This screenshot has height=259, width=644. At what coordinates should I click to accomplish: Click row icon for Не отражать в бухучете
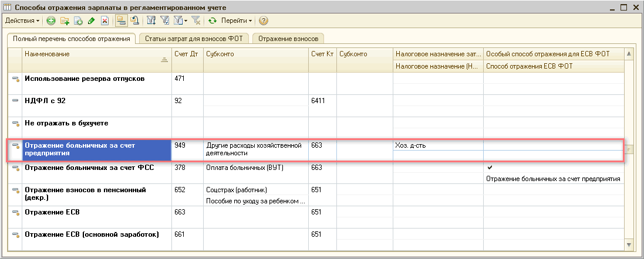[16, 123]
